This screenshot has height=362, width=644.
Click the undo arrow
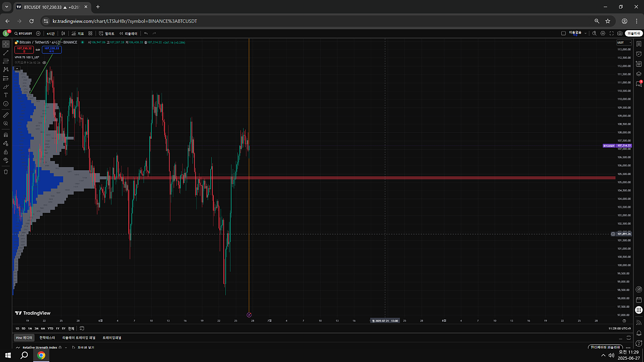click(146, 33)
